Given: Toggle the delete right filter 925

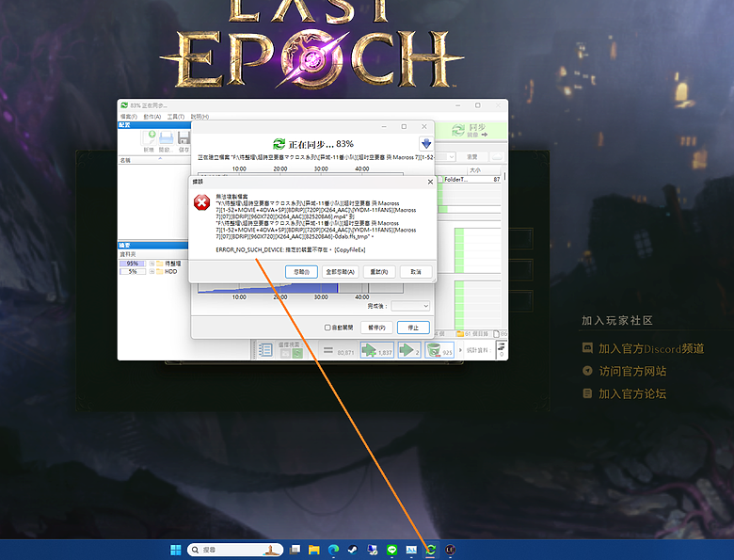Looking at the screenshot, I should tap(439, 350).
